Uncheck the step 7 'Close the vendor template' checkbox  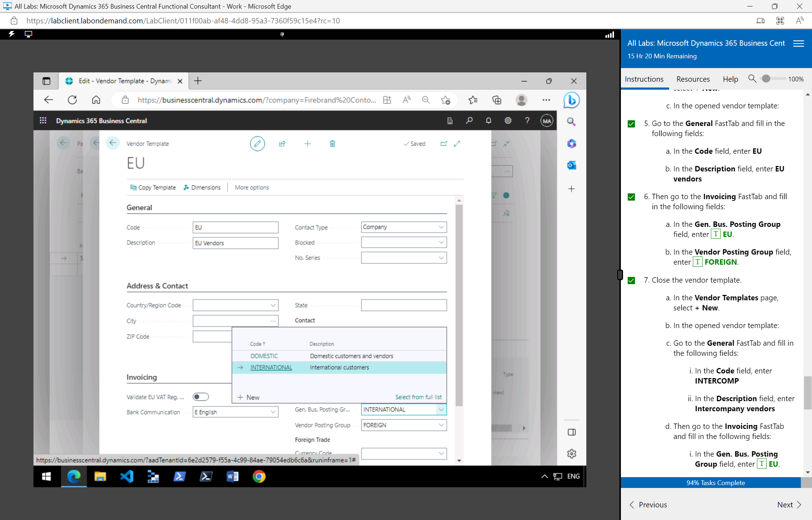[x=631, y=280]
